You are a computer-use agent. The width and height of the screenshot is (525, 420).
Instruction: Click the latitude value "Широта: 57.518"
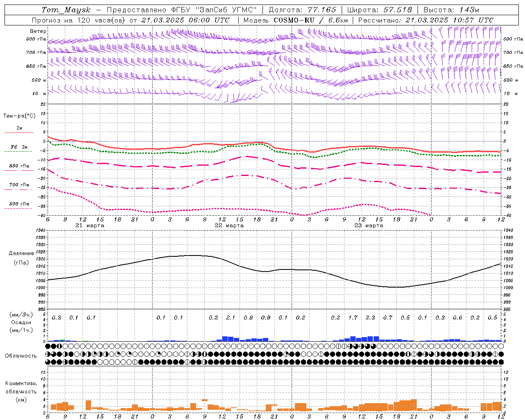pyautogui.click(x=379, y=10)
